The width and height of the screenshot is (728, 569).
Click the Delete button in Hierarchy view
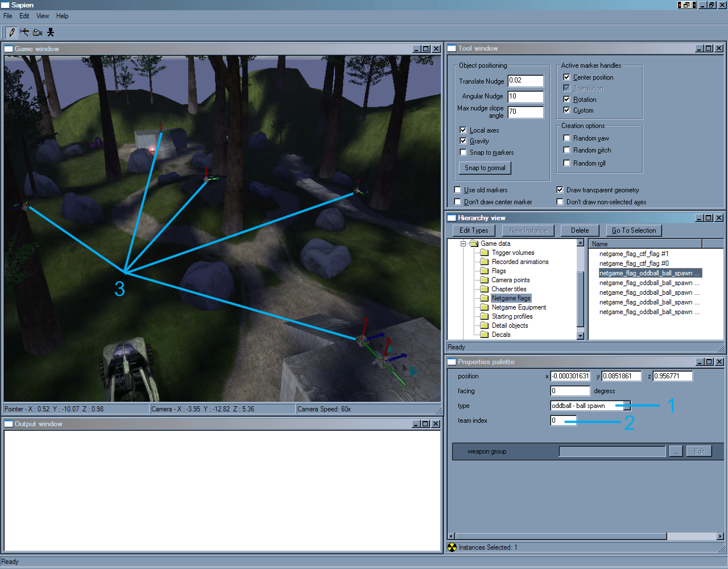click(x=580, y=230)
